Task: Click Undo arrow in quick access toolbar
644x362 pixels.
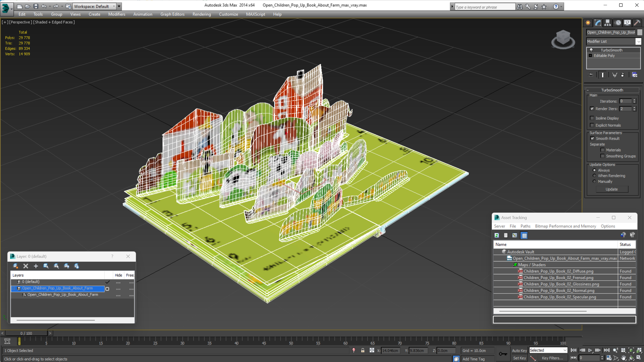Action: (x=44, y=6)
